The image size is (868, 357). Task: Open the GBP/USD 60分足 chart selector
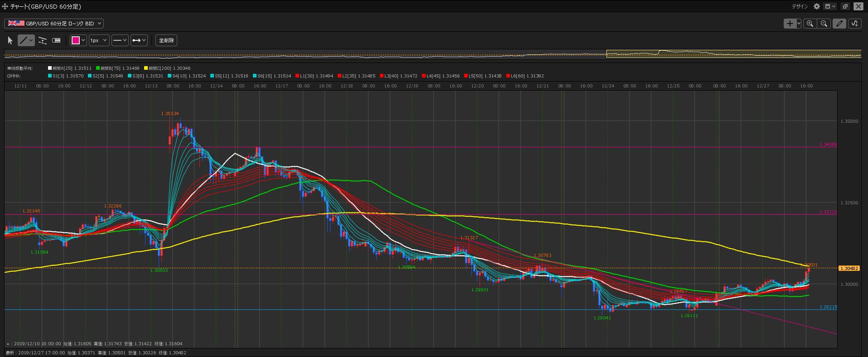click(54, 24)
